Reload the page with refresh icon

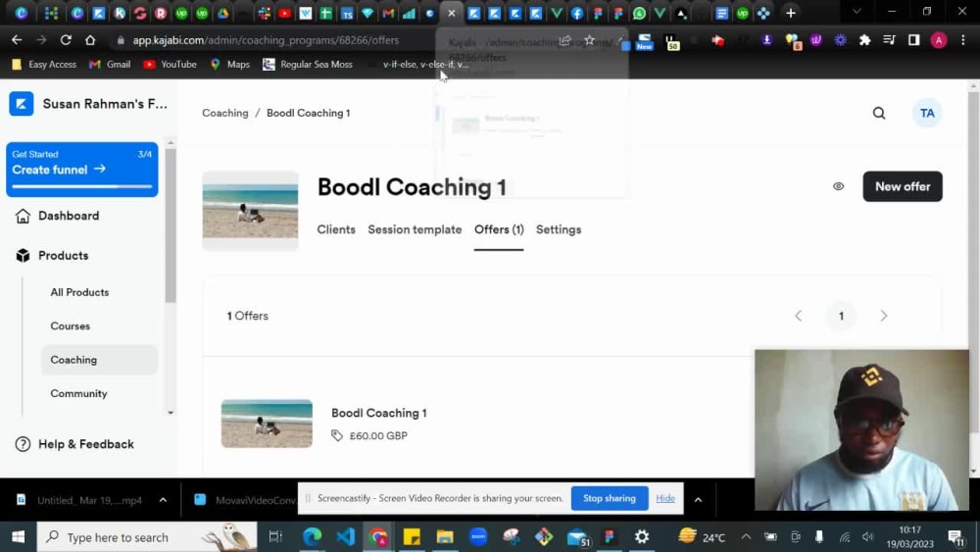[x=66, y=40]
